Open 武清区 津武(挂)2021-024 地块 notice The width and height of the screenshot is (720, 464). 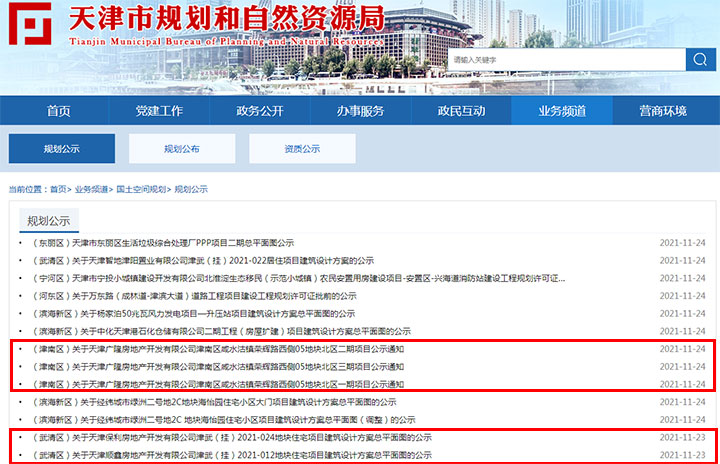click(x=232, y=437)
